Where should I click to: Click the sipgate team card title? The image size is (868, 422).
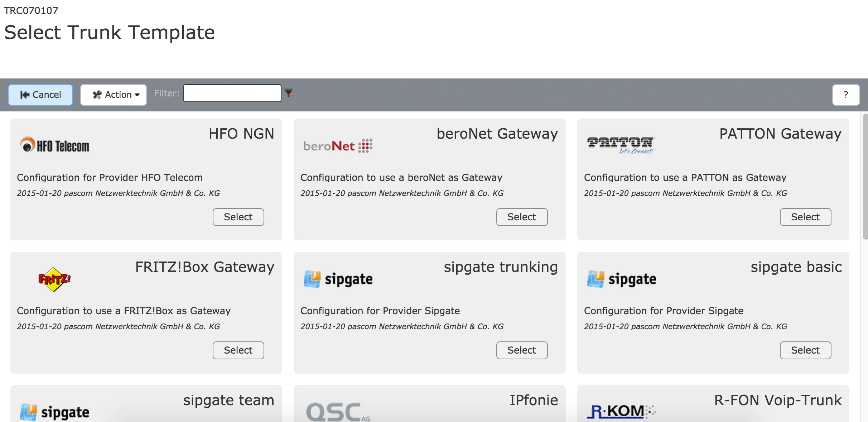coord(229,400)
